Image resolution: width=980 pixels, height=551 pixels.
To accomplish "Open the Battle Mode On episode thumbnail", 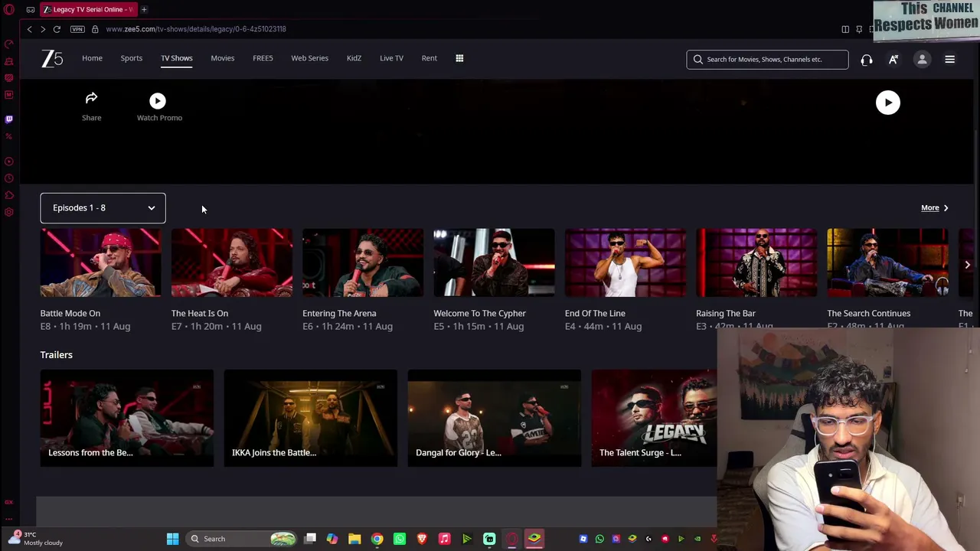I will click(x=100, y=262).
